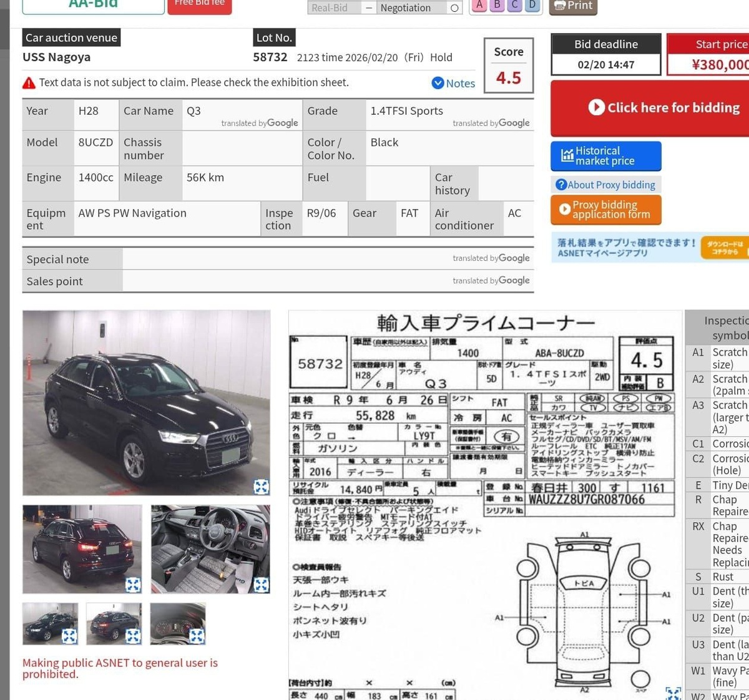
Task: Click the blue chevron icon next to Notes
Action: tap(438, 83)
